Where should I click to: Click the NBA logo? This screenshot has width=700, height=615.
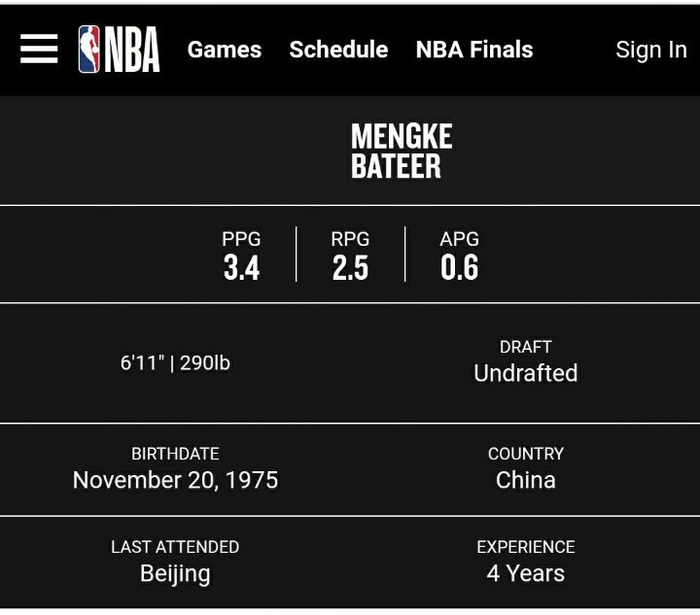click(x=119, y=49)
